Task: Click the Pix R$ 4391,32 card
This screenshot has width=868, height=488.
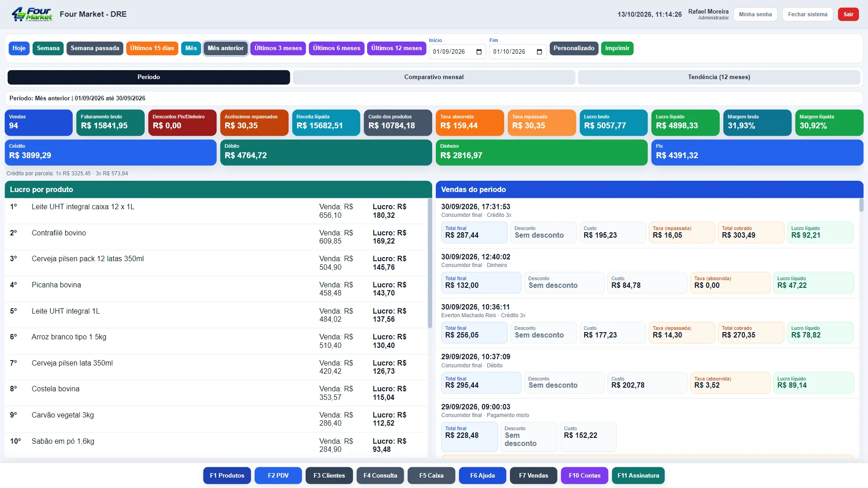Action: tap(757, 153)
